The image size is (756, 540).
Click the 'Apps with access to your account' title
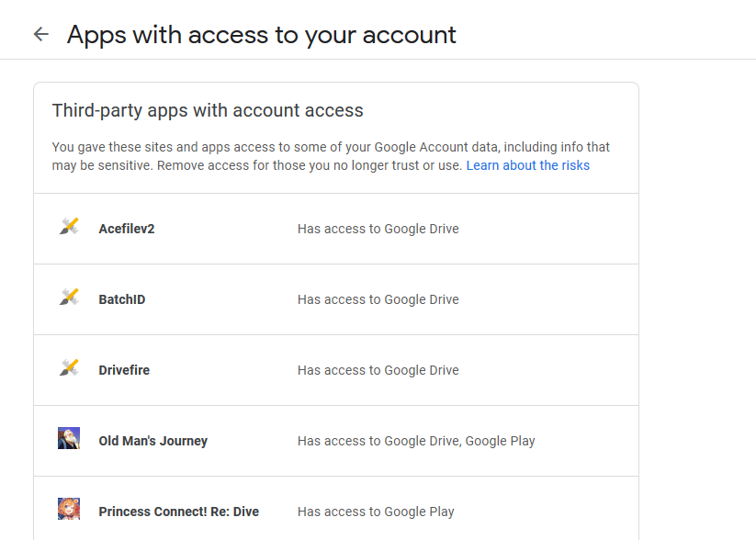(x=261, y=35)
